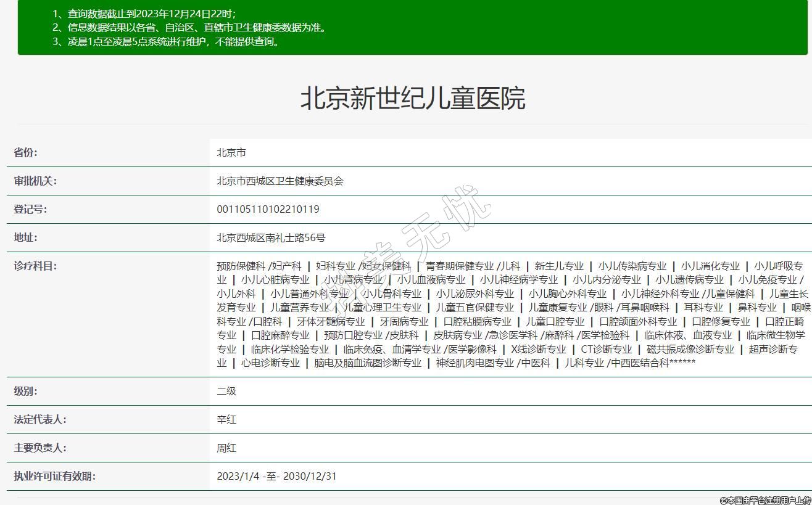Screen dimensions: 812x505
Task: Click the 法定代表人 row label
Action: pos(40,420)
